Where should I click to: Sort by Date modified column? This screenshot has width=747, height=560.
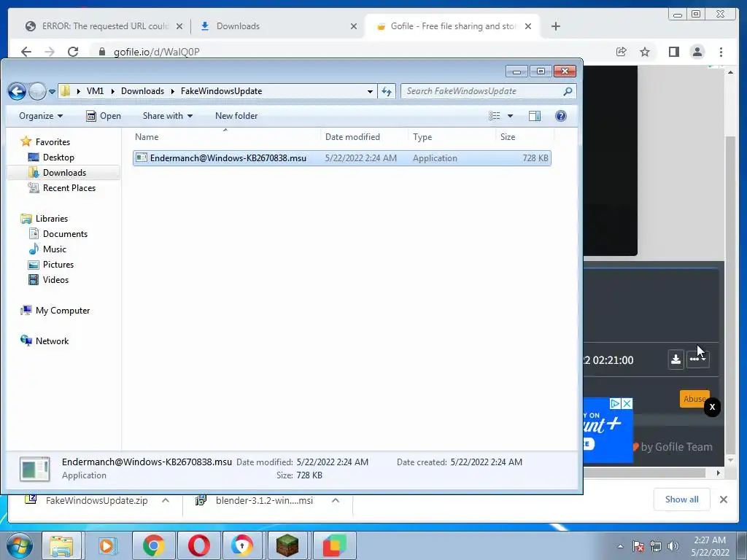(x=365, y=137)
